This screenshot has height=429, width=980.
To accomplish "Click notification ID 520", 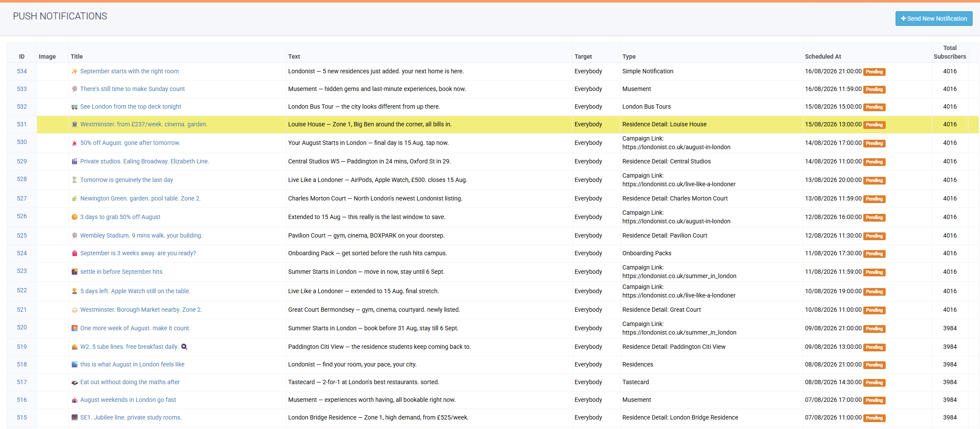I will click(22, 328).
